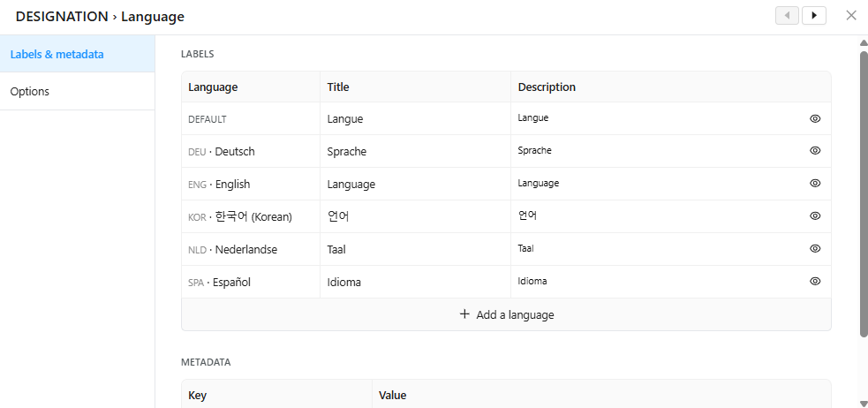The image size is (868, 408).
Task: Edit the DEFAULT title Langue
Action: point(415,118)
